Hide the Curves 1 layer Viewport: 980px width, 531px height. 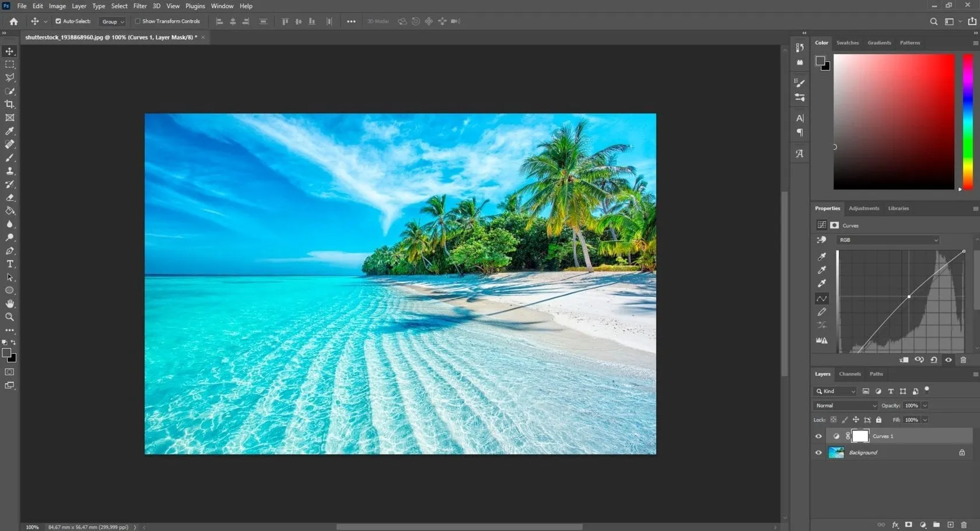click(x=818, y=436)
